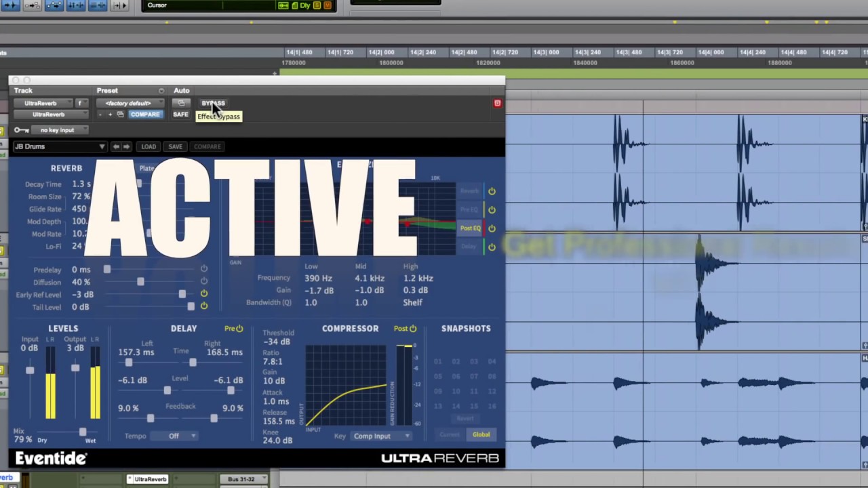
Task: Open the factory default preset menu
Action: (x=130, y=103)
